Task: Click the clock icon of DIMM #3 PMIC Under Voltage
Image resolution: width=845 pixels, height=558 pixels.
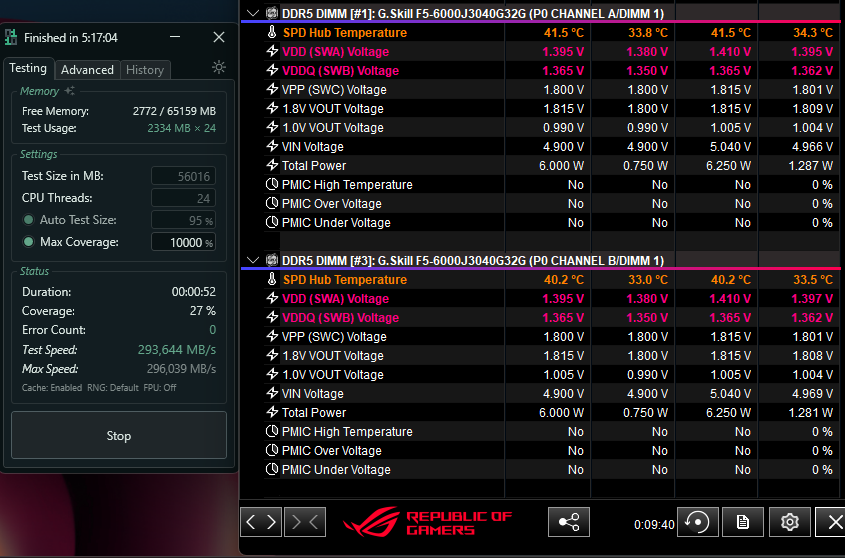Action: pyautogui.click(x=272, y=469)
